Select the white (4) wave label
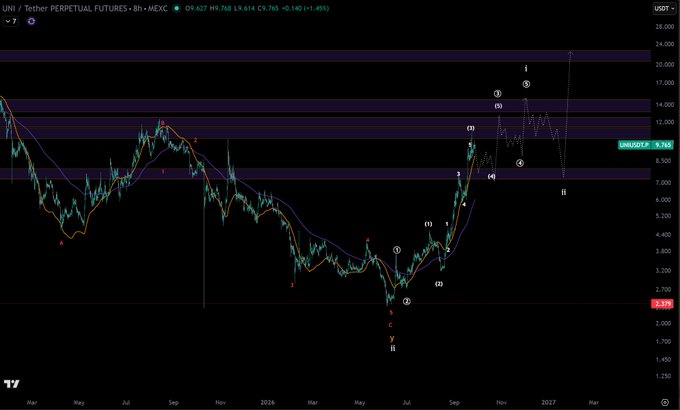The image size is (680, 410). pos(491,176)
